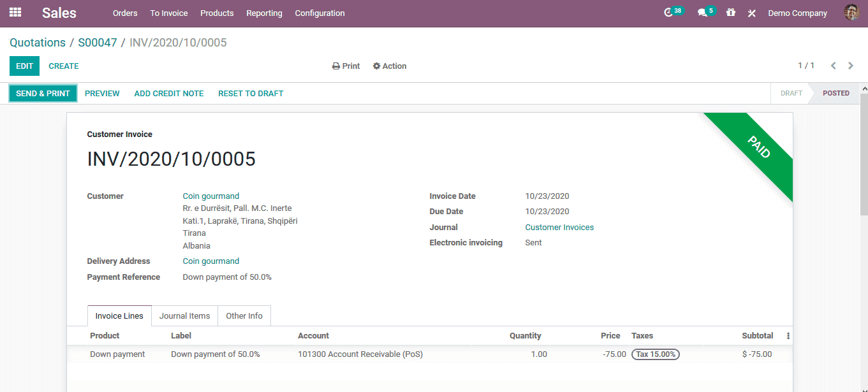868x392 pixels.
Task: Open the Configuration menu
Action: point(320,13)
